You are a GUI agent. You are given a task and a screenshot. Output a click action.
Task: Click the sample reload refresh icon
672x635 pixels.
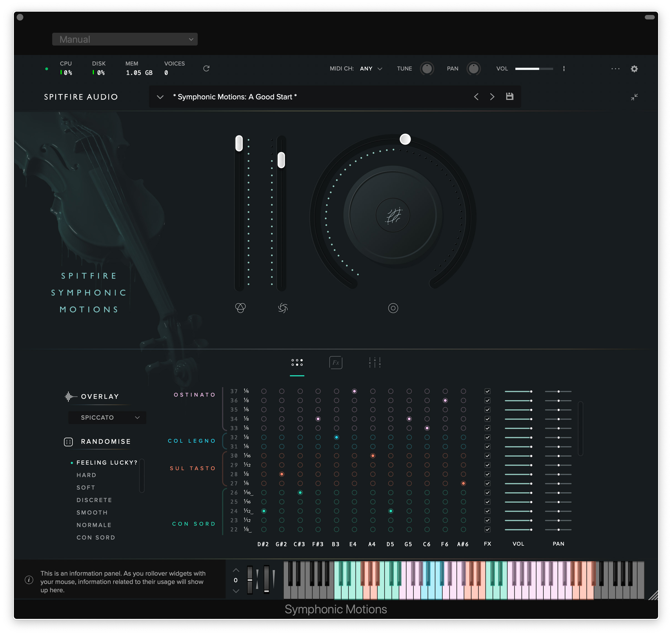click(206, 68)
